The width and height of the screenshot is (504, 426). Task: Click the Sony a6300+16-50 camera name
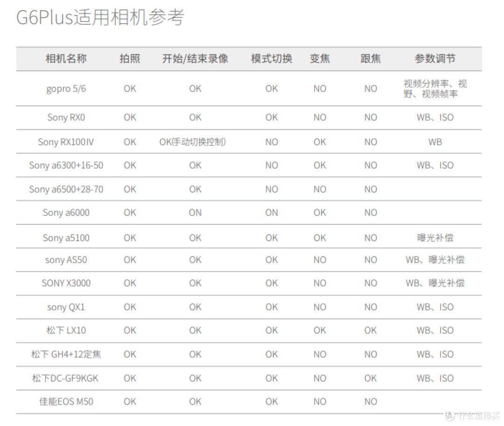click(66, 166)
